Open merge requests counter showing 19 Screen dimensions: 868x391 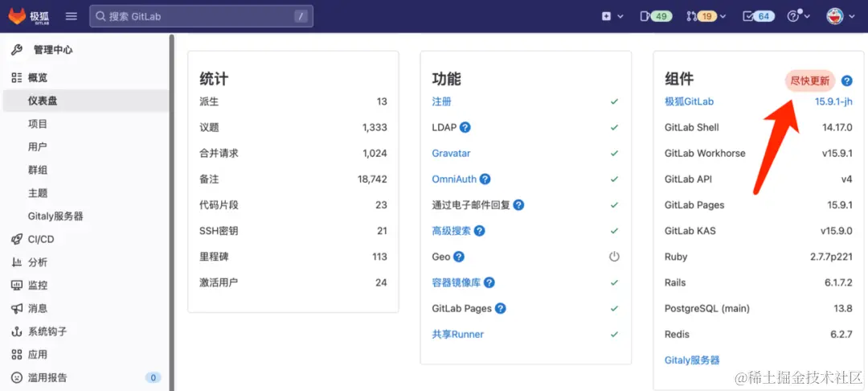(x=706, y=16)
